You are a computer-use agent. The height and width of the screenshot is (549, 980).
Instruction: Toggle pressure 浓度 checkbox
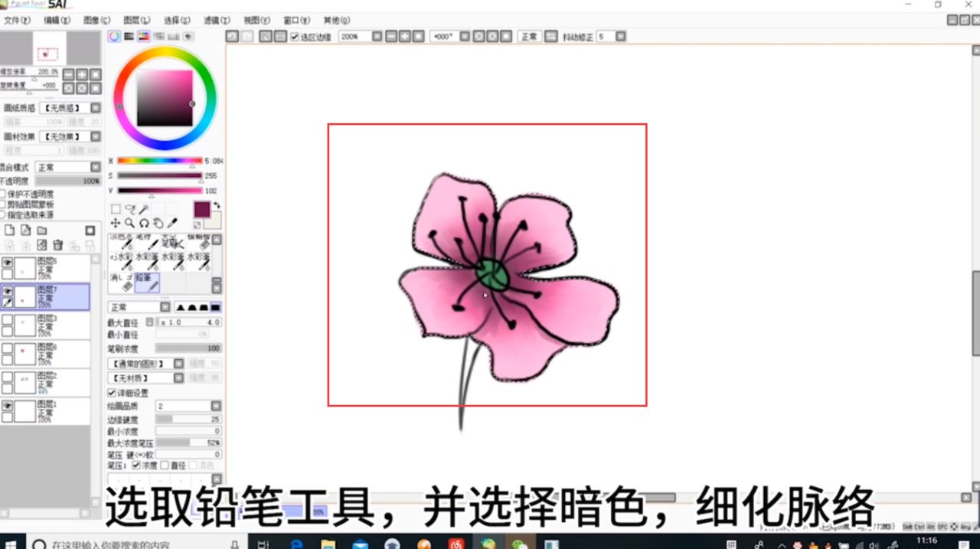click(x=136, y=465)
